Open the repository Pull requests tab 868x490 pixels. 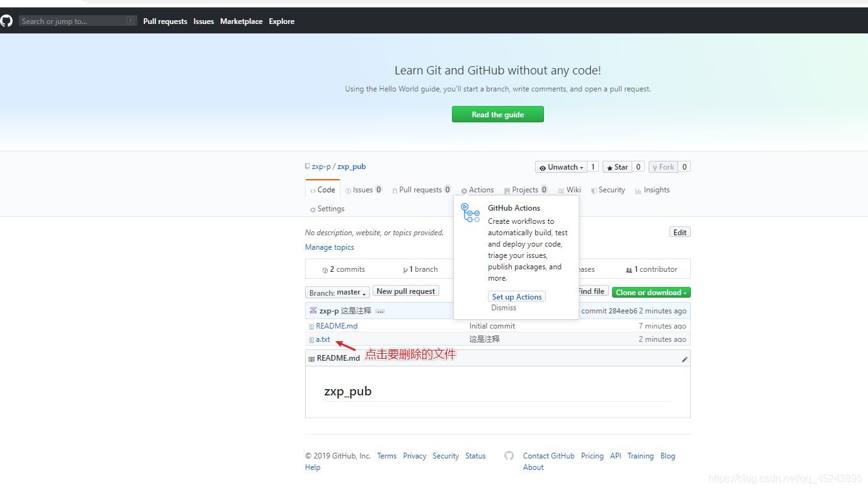421,190
